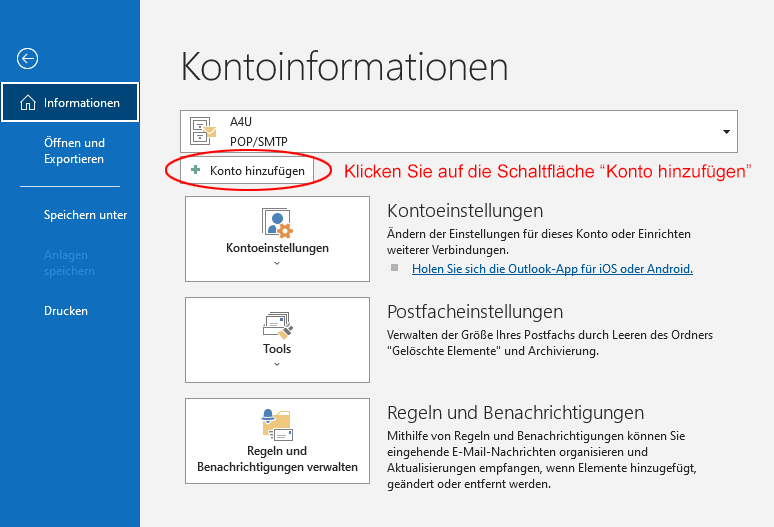The height and width of the screenshot is (527, 774).
Task: Expand the chevron under Kontoeinstellungen
Action: [x=277, y=264]
